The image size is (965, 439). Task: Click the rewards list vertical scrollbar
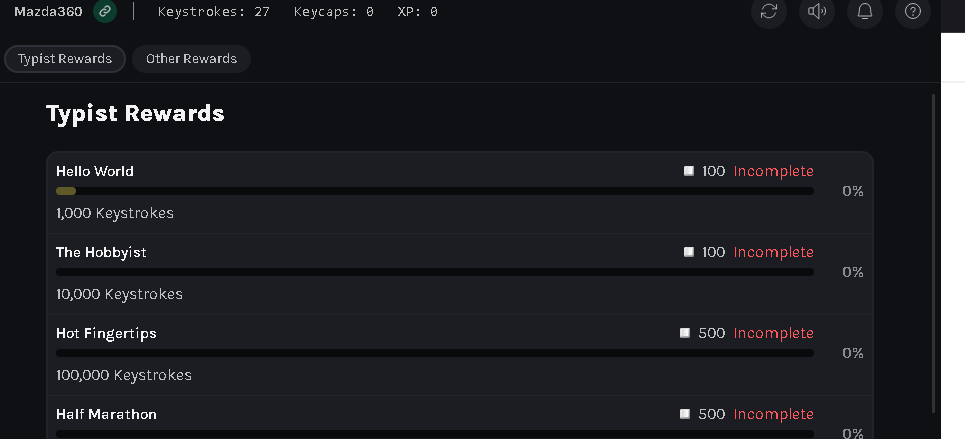(x=934, y=252)
